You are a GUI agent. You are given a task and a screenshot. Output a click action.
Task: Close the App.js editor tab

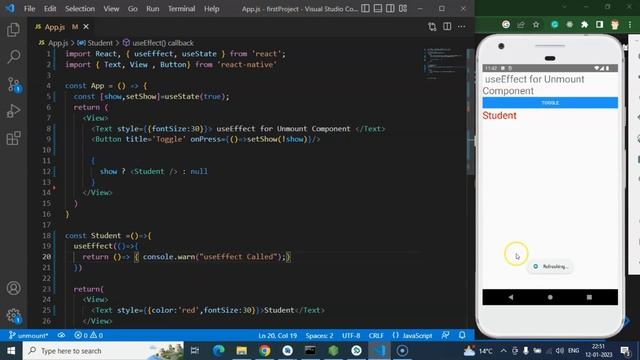[86, 27]
